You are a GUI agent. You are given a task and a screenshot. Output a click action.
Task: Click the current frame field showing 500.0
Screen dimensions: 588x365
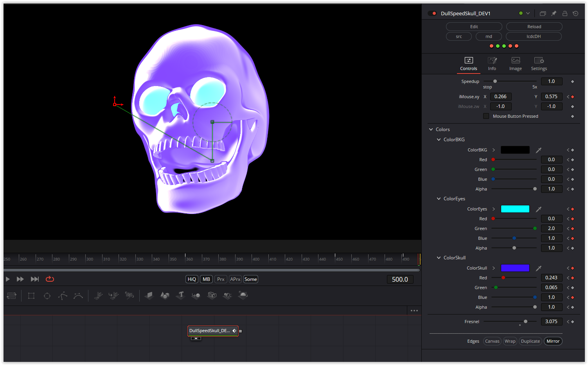[400, 279]
